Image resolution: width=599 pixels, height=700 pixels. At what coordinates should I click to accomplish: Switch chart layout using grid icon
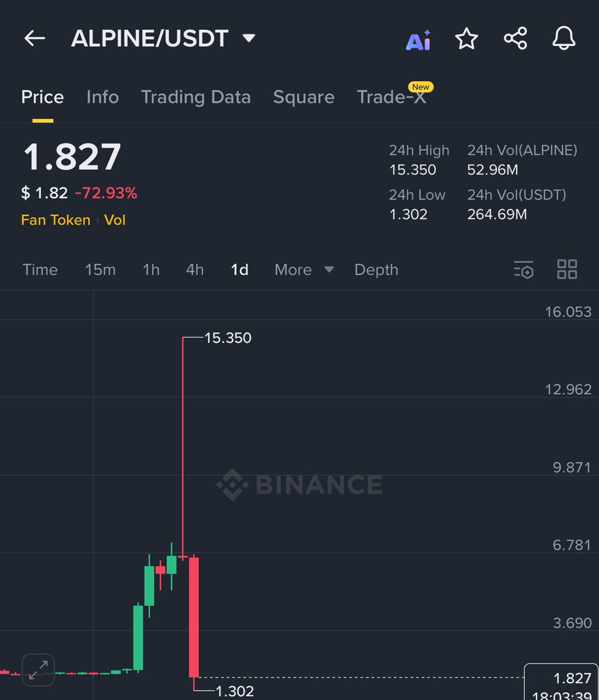coord(566,270)
